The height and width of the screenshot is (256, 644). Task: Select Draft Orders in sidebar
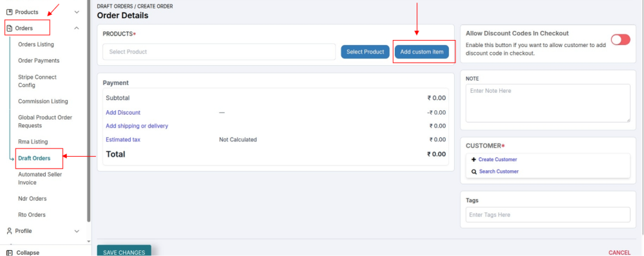tap(34, 158)
